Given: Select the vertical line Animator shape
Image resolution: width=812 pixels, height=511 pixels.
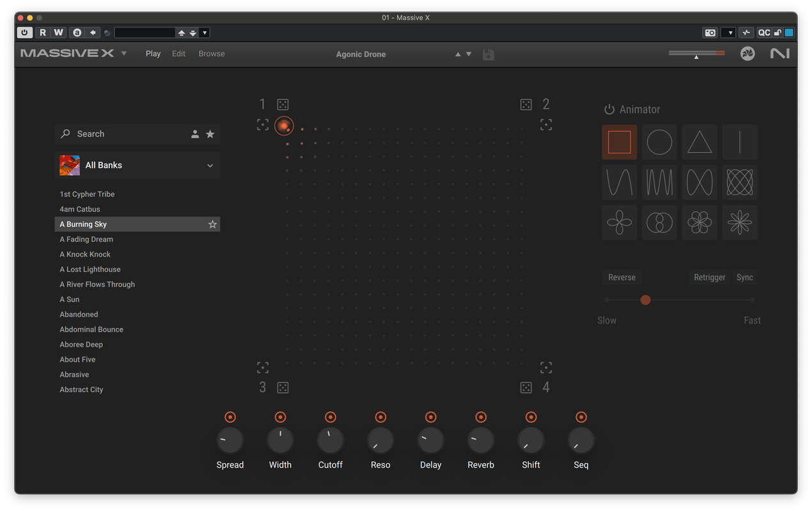Looking at the screenshot, I should (740, 142).
